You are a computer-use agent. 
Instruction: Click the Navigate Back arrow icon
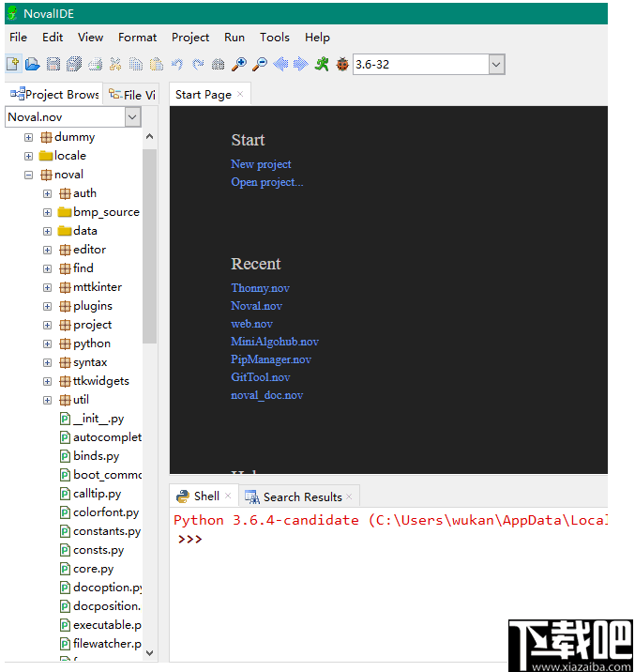click(280, 64)
